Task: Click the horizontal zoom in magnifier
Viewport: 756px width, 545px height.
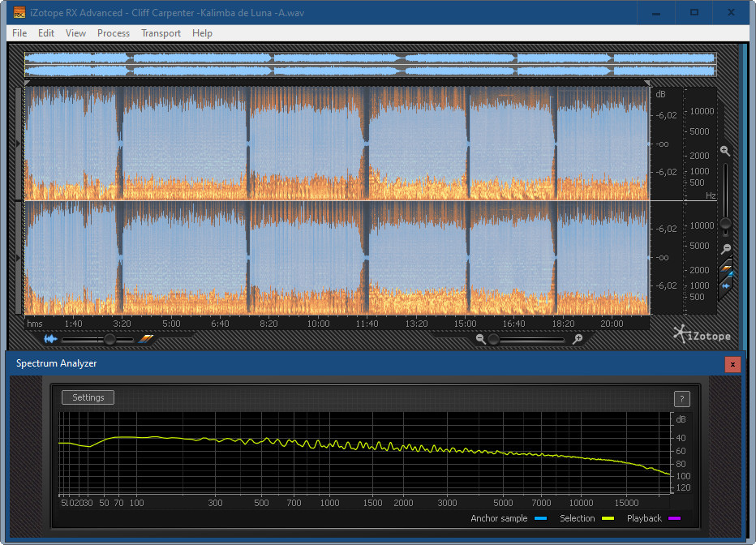Action: pos(577,339)
